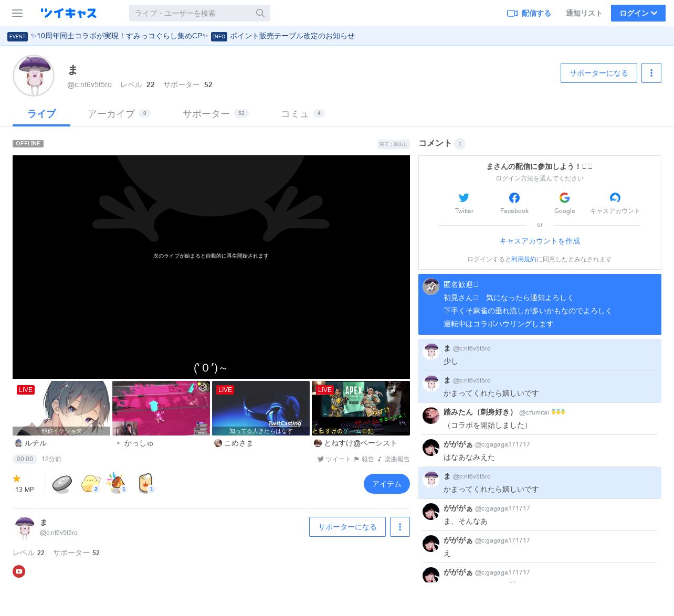Viewport: 674px width, 616px height.
Task: Click the lower サポーターになる button
Action: [x=347, y=527]
